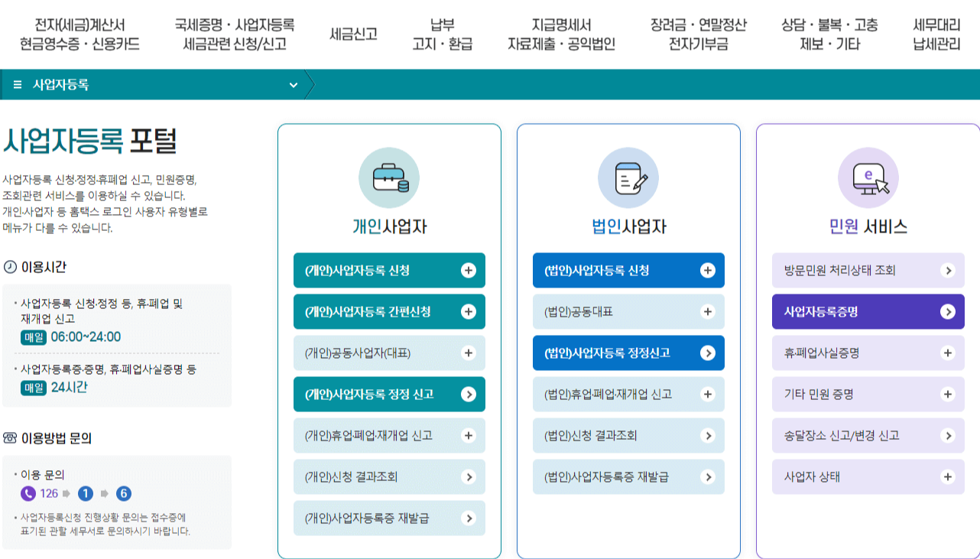The image size is (980, 559).
Task: Expand (개인)사업자등록 간편신청 with its plus icon
Action: point(469,312)
